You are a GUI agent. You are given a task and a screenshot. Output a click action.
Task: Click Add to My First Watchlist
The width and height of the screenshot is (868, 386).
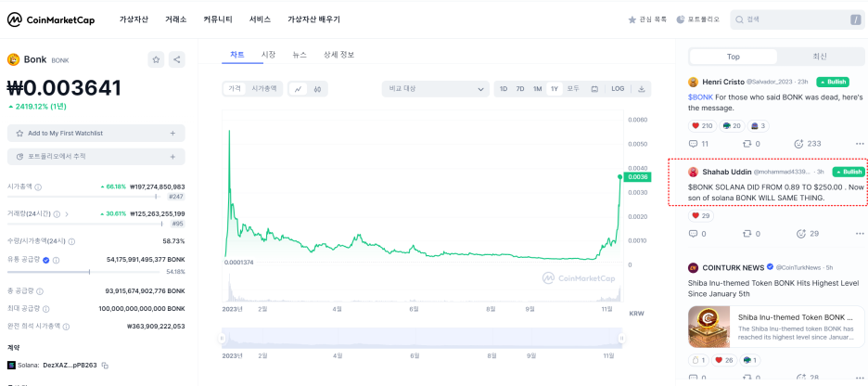[x=96, y=134]
